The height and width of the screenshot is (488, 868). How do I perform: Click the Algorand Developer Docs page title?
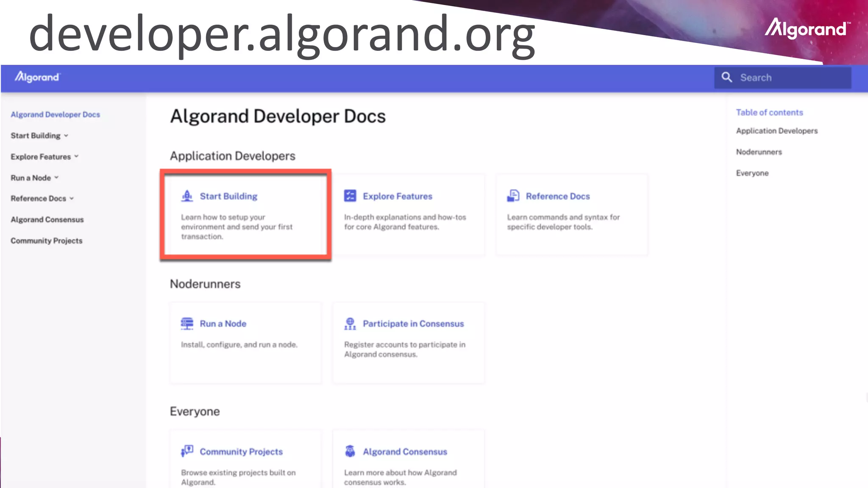278,116
